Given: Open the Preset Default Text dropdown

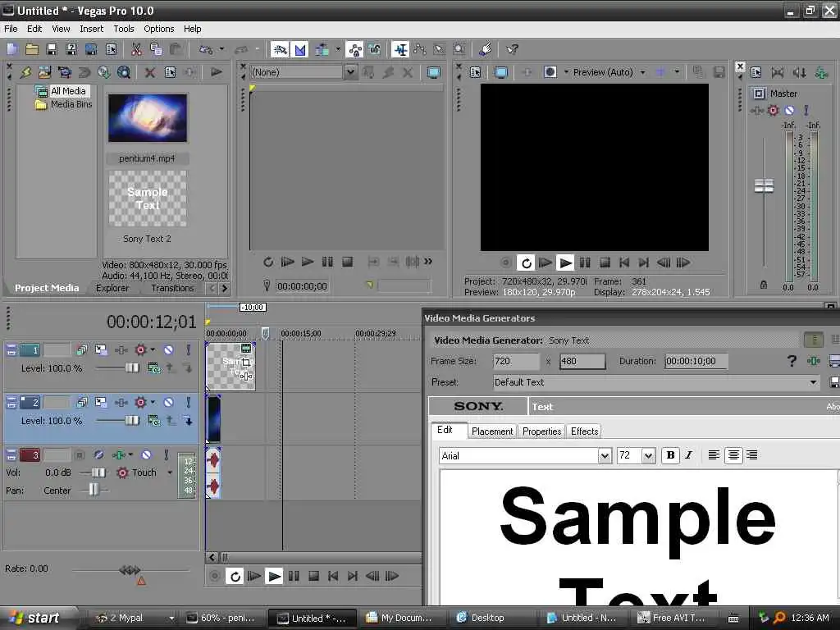Looking at the screenshot, I should point(813,382).
